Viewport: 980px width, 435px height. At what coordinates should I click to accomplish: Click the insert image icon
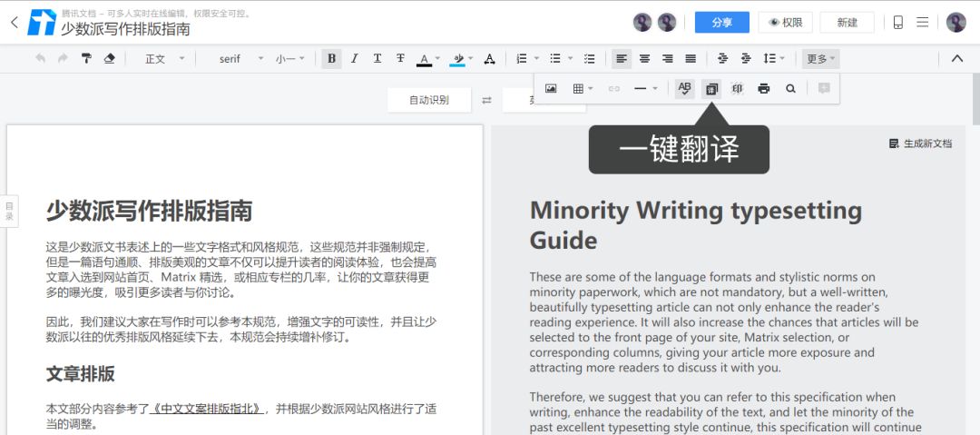coord(551,89)
